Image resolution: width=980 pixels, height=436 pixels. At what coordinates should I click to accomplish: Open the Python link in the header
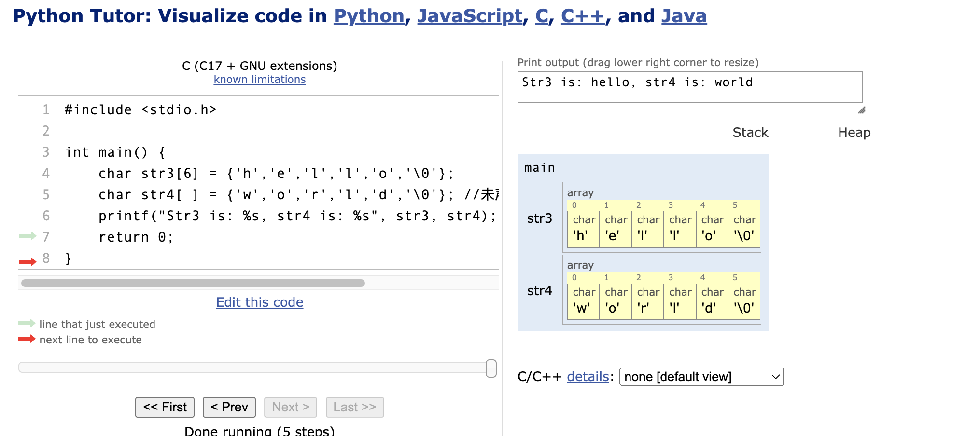[369, 16]
